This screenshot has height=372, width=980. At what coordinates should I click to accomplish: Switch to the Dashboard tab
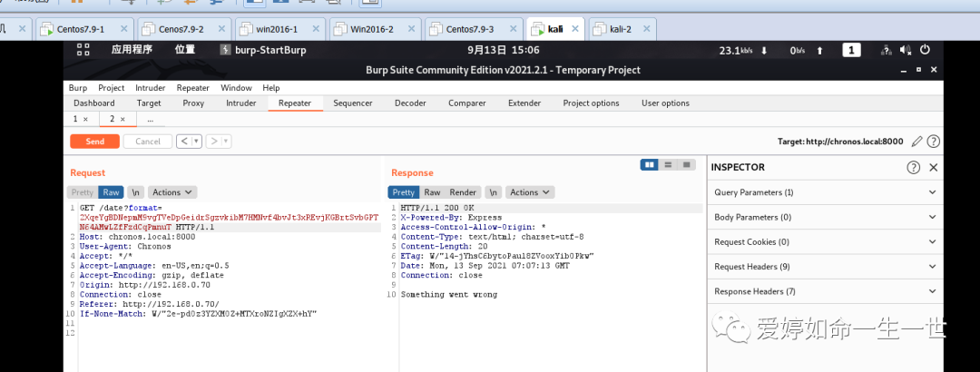pos(93,103)
